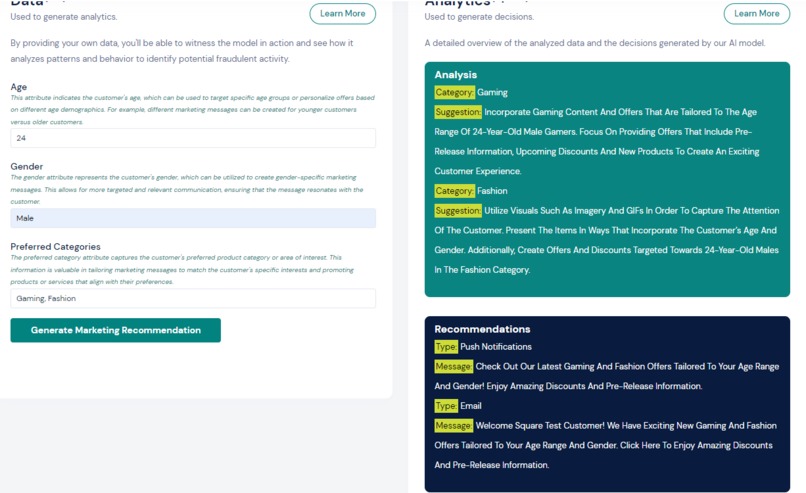Focus the Age input field showing 24
This screenshot has height=493, width=806.
(x=193, y=138)
